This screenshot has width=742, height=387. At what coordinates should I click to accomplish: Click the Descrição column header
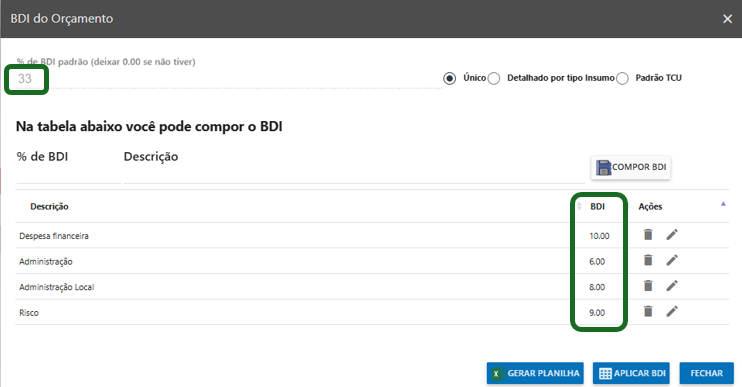click(49, 206)
